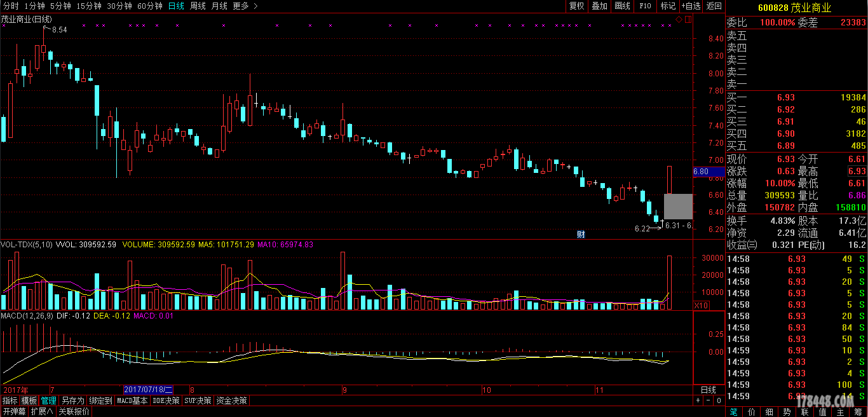Select the 2017/07/18/二 date marker

pos(148,389)
